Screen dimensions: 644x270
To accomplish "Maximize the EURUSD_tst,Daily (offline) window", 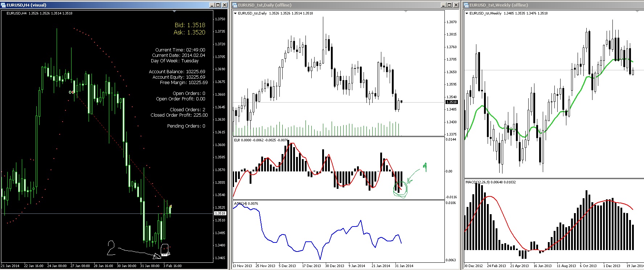I will (449, 5).
